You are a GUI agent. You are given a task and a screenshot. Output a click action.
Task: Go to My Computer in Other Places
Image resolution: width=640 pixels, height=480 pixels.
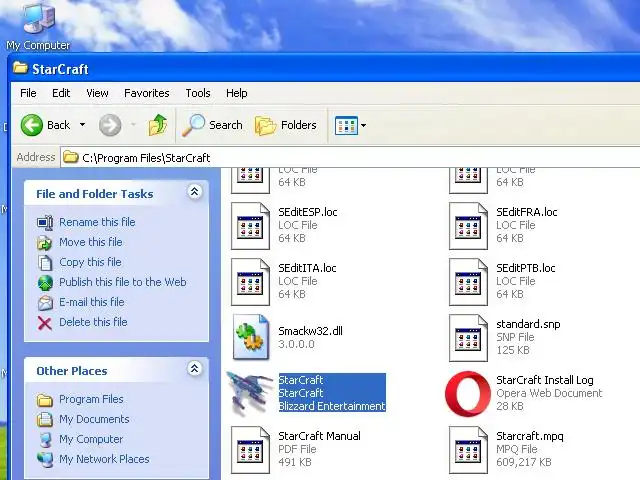91,439
